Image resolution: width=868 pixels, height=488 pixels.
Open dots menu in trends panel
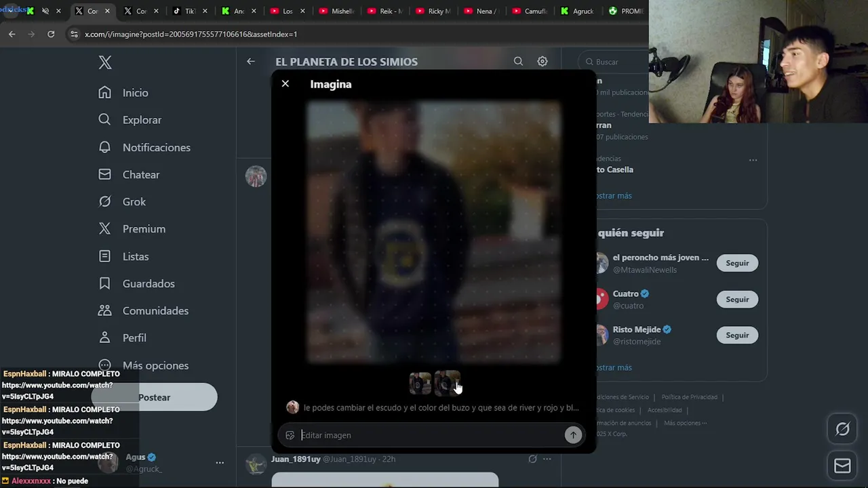click(x=753, y=161)
